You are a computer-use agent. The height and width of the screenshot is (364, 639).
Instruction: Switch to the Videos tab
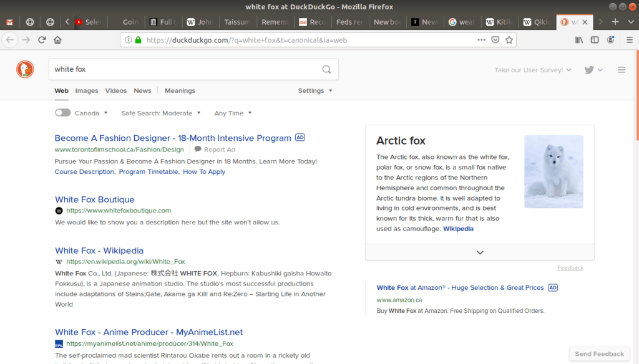[x=115, y=90]
